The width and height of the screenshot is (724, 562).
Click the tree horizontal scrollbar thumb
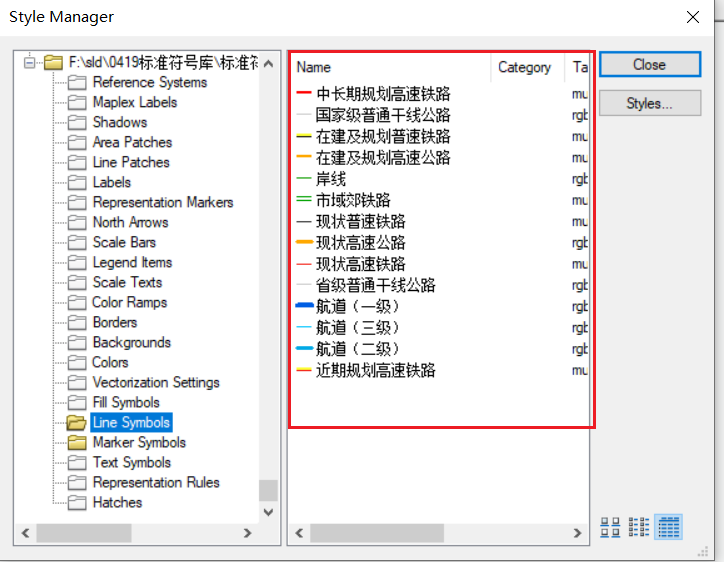pos(84,533)
